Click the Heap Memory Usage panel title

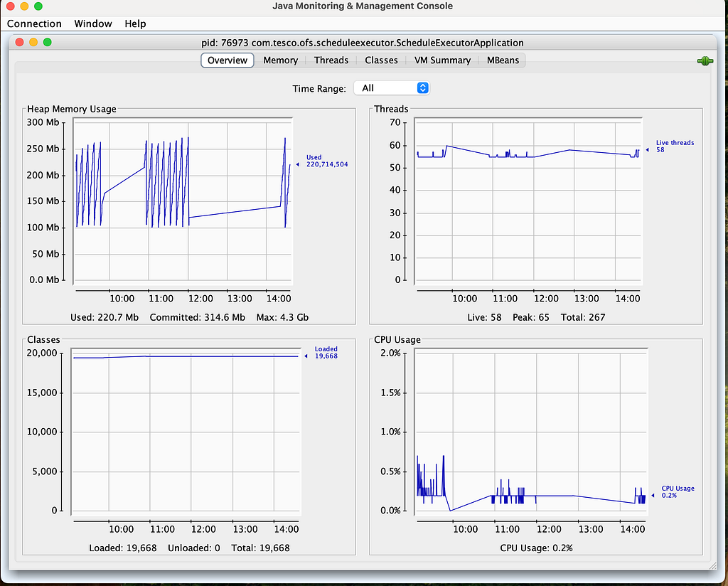(x=72, y=109)
